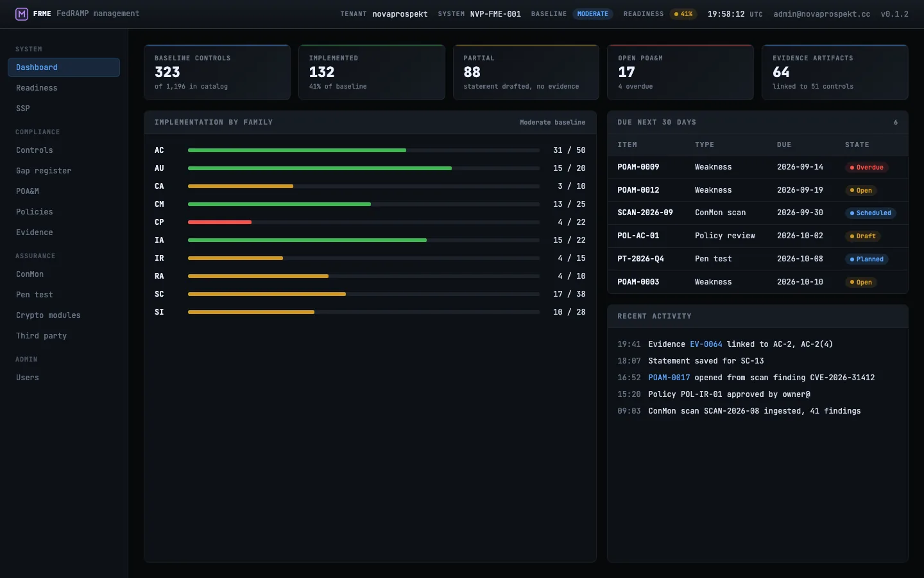The image size is (924, 578).
Task: Click version label v0.1.2
Action: point(894,14)
